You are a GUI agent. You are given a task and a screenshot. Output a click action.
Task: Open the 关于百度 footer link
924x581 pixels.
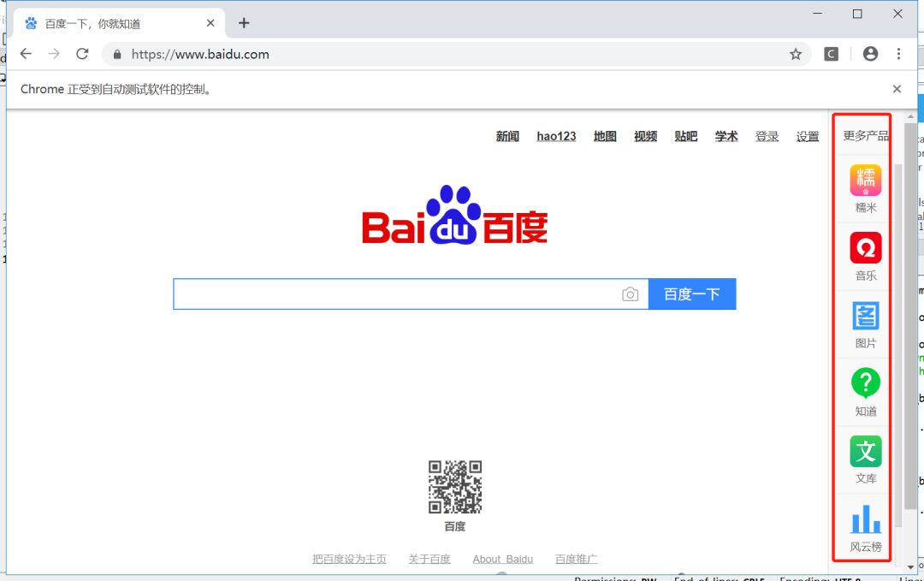(x=429, y=559)
